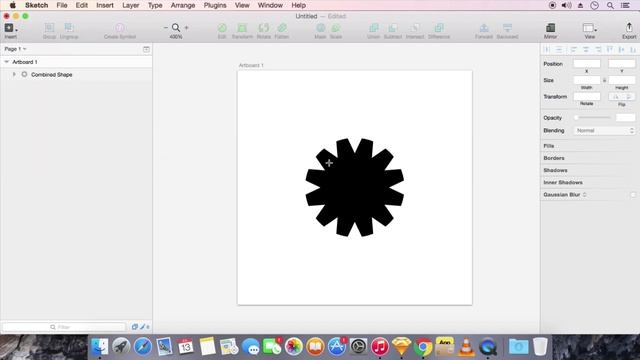The image size is (640, 360).
Task: Apply the Union boolean operation
Action: point(373,28)
